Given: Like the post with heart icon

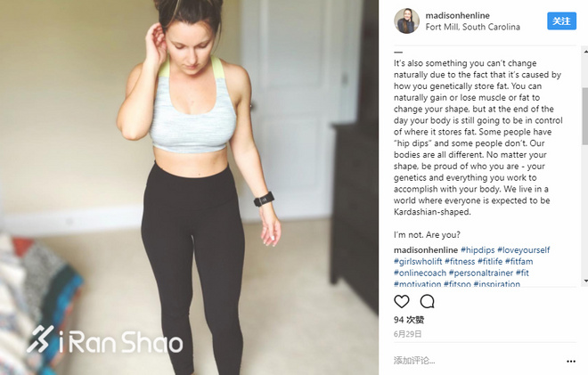Looking at the screenshot, I should point(401,301).
